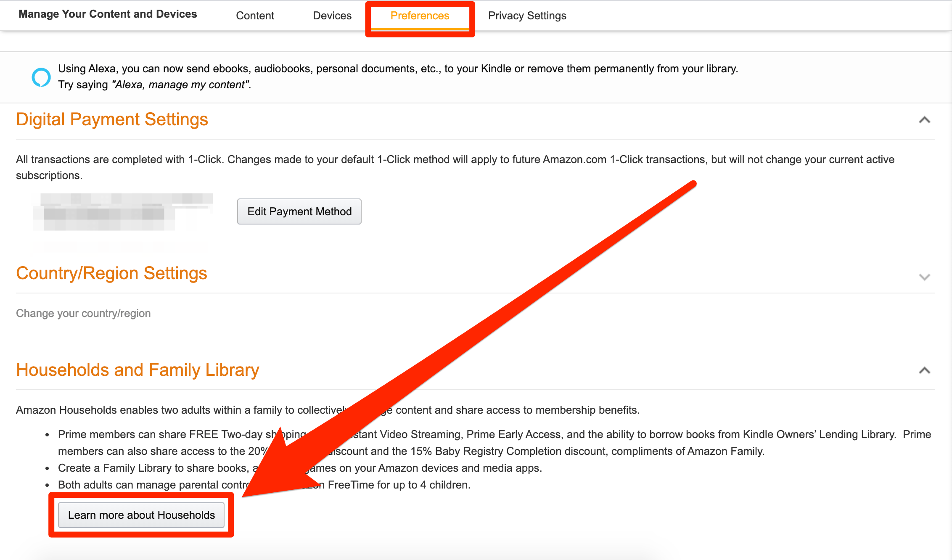Switch to the Devices tab
The height and width of the screenshot is (560, 952).
(x=332, y=16)
